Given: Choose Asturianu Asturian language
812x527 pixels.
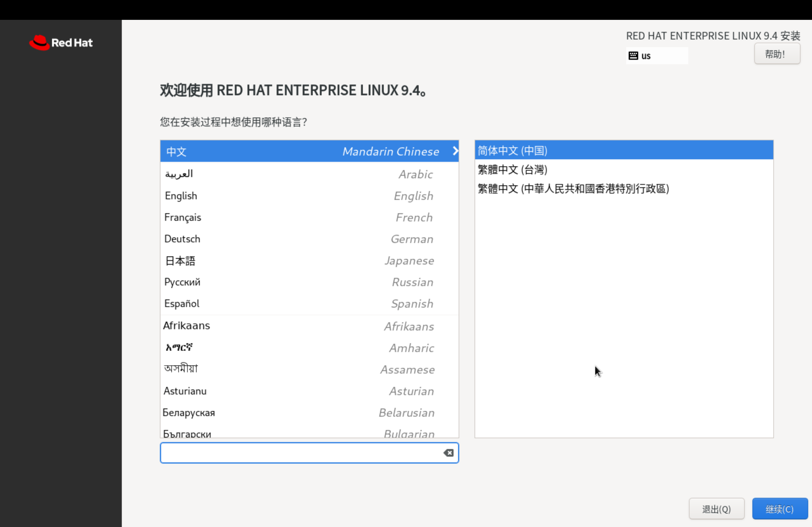Looking at the screenshot, I should pyautogui.click(x=309, y=391).
